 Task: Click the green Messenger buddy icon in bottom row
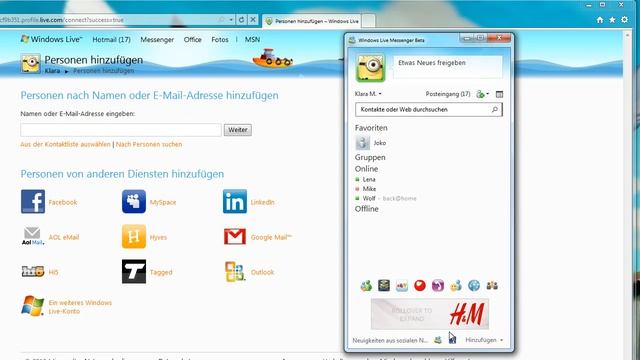point(366,286)
